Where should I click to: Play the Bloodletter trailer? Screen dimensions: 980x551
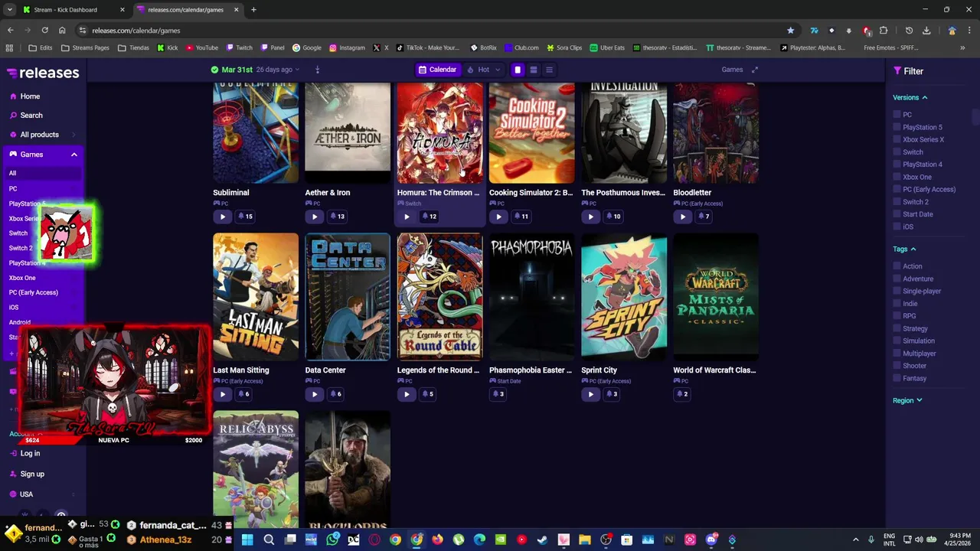click(682, 217)
